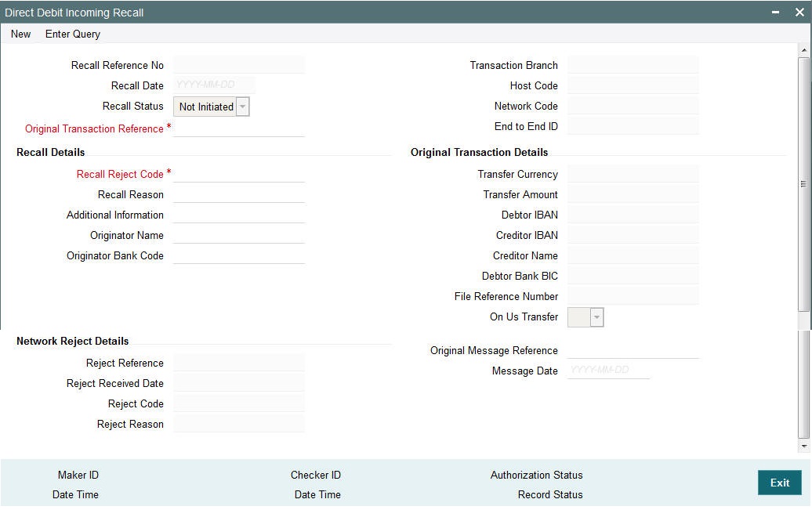Screen dimensions: 812x510
Task: Click the Message Date input field
Action: [609, 371]
